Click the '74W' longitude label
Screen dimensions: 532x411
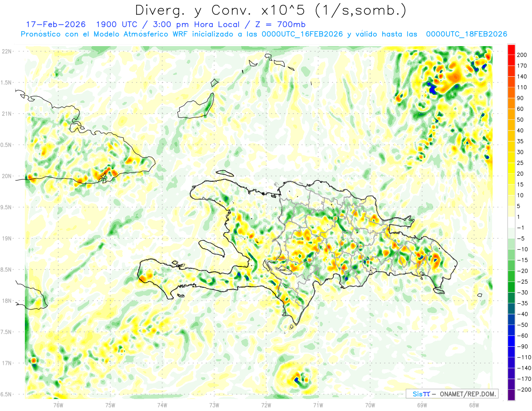pyautogui.click(x=162, y=405)
